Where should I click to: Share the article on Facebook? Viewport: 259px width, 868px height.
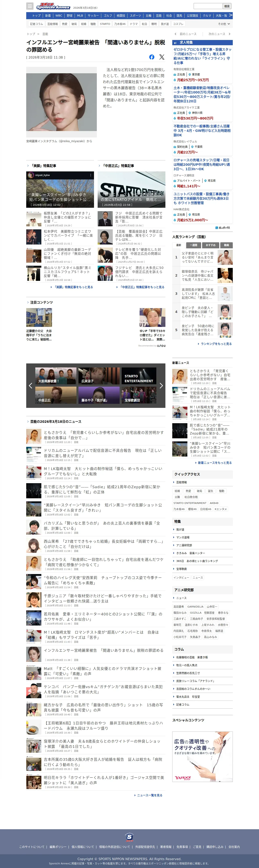152,57
